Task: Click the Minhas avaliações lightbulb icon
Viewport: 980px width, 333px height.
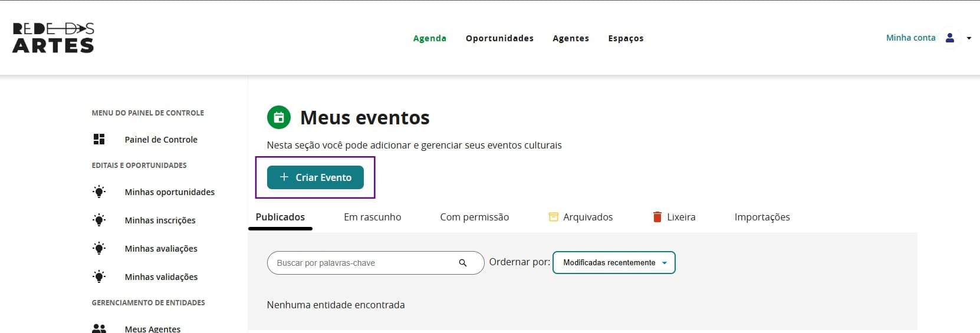Action: [x=99, y=248]
